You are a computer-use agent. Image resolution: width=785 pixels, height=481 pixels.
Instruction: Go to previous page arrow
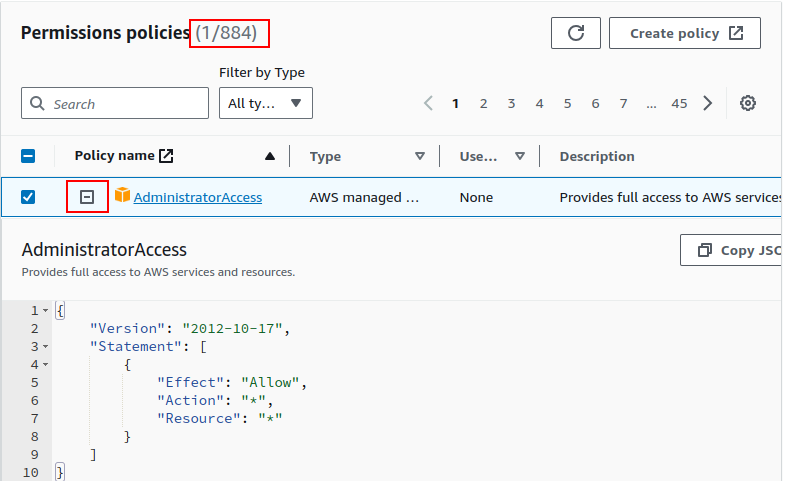point(428,104)
